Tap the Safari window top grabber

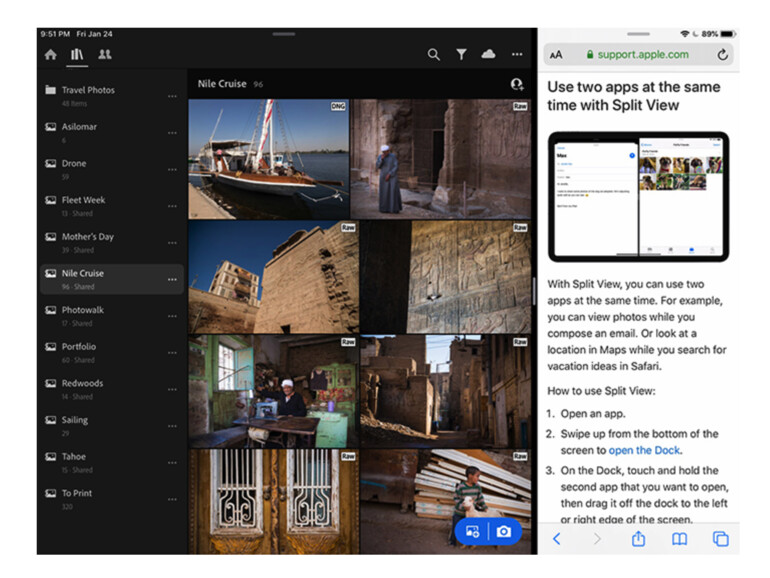click(638, 34)
